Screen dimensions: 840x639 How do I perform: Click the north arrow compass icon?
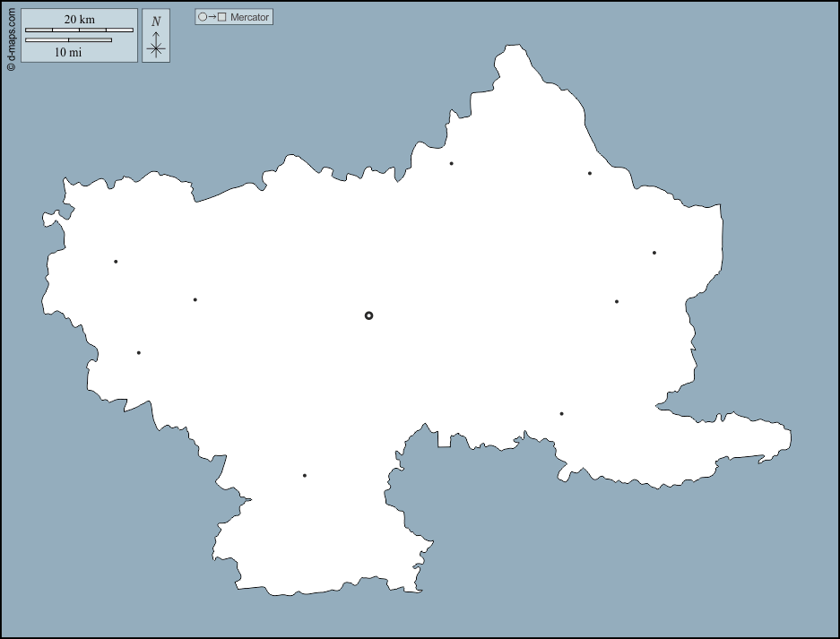point(156,37)
